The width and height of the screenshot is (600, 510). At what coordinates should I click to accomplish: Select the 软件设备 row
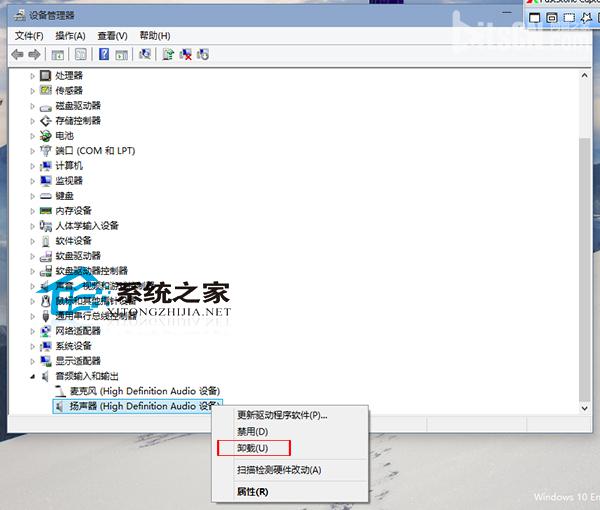[x=73, y=241]
